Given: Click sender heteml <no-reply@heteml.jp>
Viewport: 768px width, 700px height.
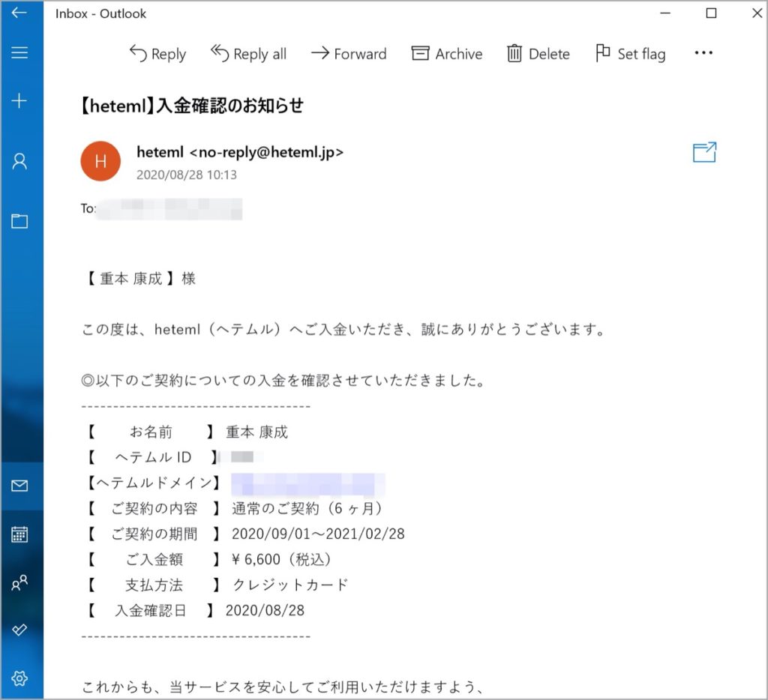Looking at the screenshot, I should click(240, 152).
